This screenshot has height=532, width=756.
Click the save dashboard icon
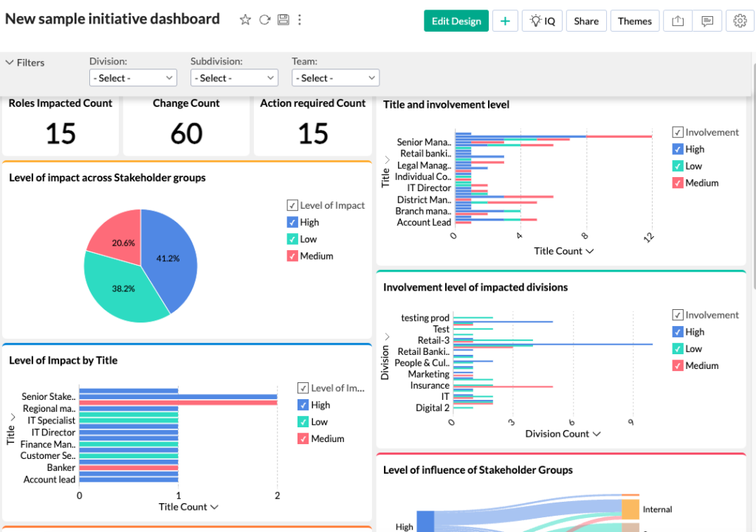click(283, 20)
